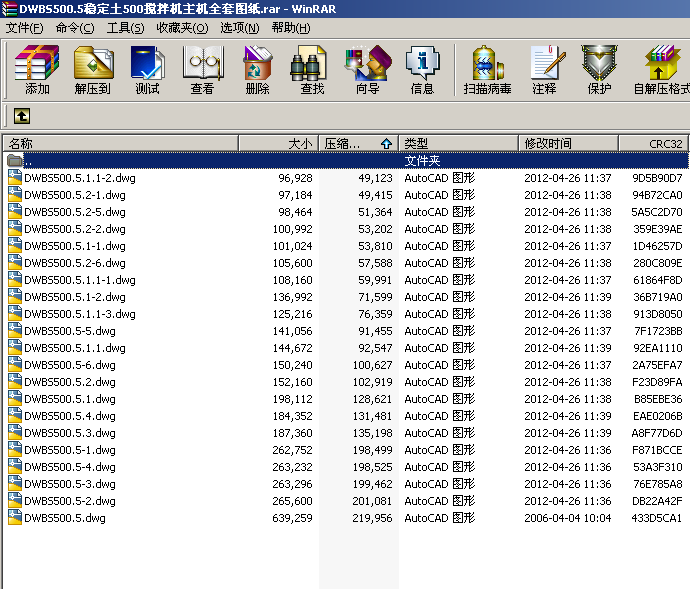Click CRC32 value 9D5B90D7

(x=657, y=178)
